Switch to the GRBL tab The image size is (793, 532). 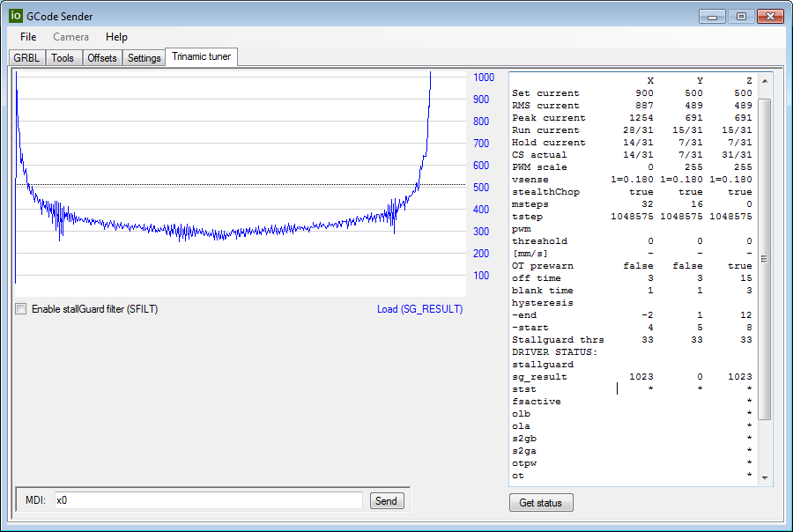point(26,58)
